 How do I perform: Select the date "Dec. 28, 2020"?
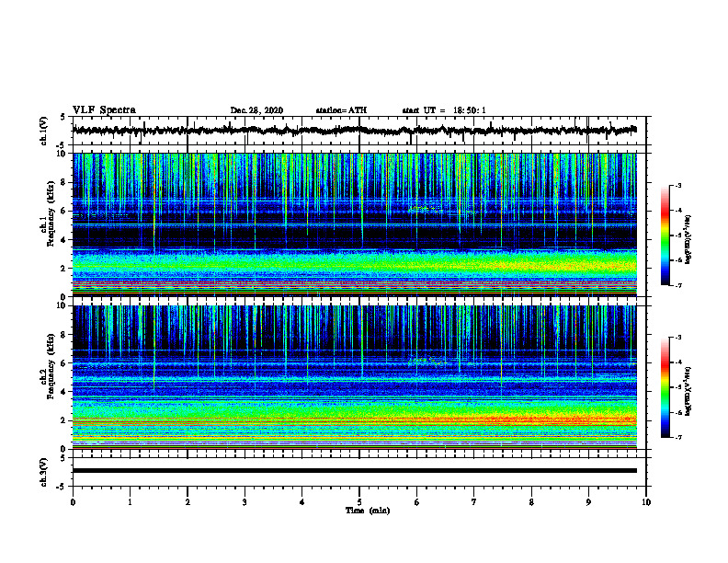click(x=256, y=110)
